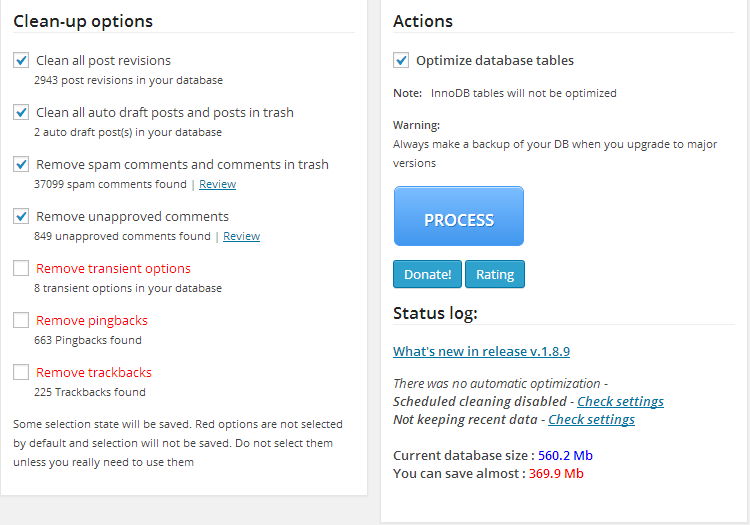Click the red 'Remove trackbacks' label text
The image size is (750, 525).
(94, 372)
